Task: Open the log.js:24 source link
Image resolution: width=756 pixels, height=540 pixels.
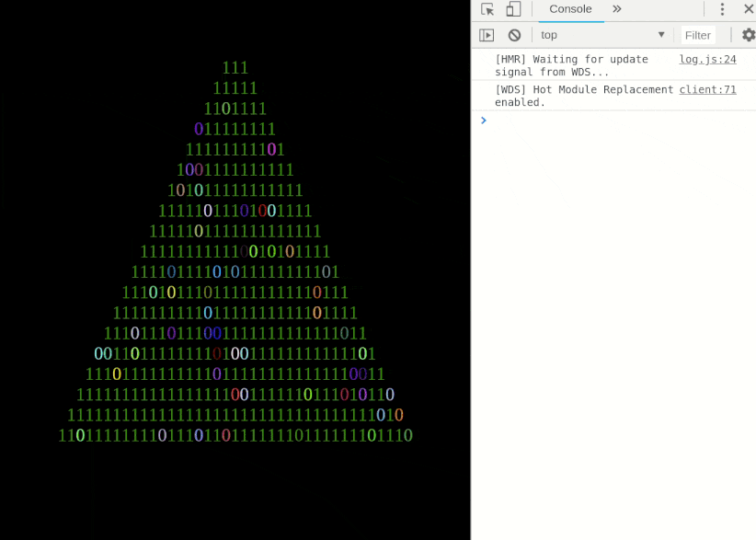Action: pyautogui.click(x=707, y=60)
